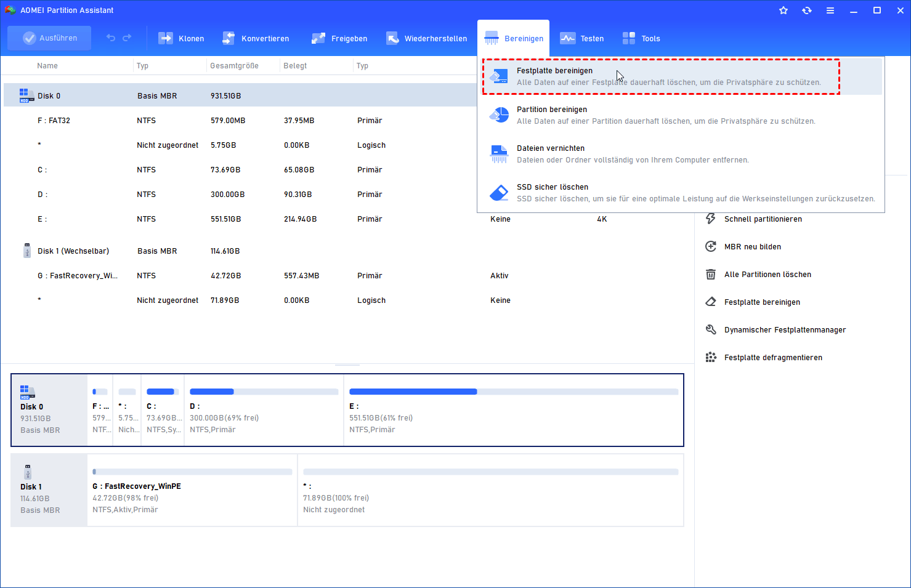
Task: Click Dynamischer Festplattenmanager link
Action: pos(785,330)
